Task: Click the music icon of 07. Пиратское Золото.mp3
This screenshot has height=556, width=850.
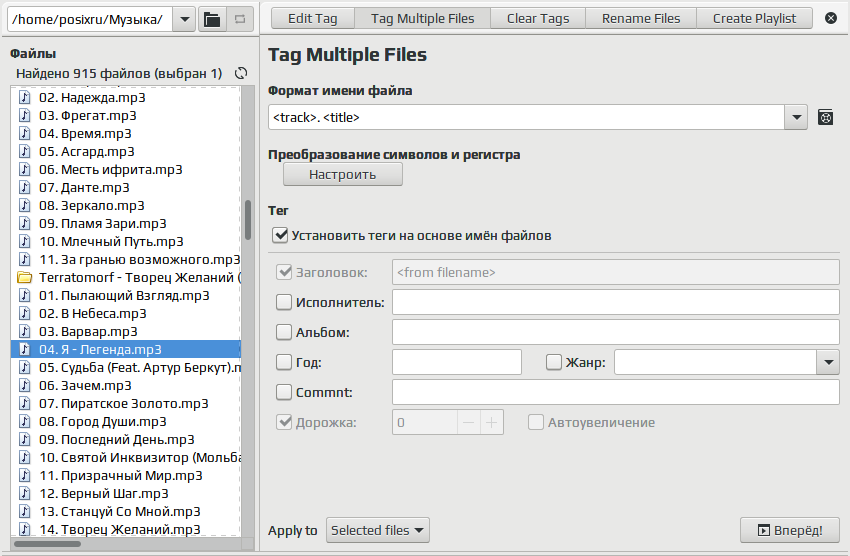Action: click(24, 403)
